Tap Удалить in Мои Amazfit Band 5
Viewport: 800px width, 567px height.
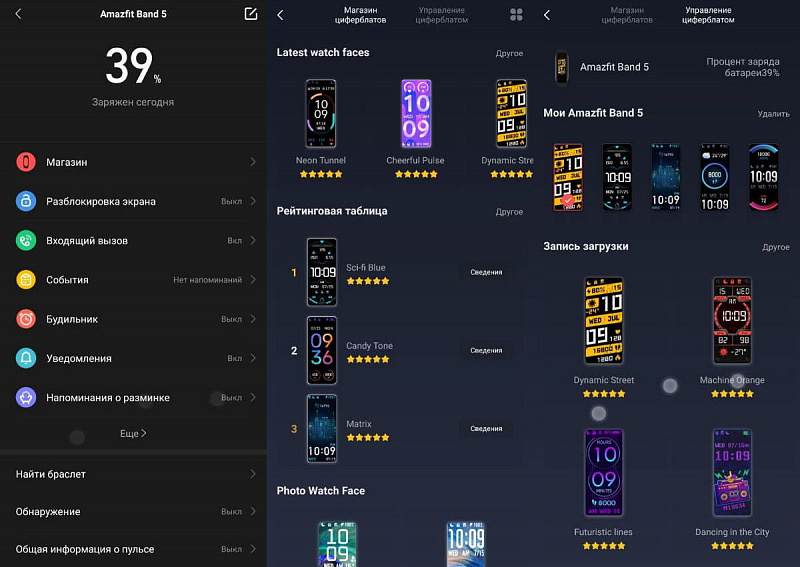coord(773,114)
